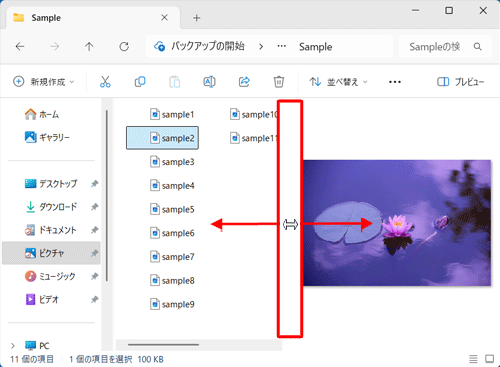Unpin デスクトップ using its pin icon
Image resolution: width=500 pixels, height=367 pixels.
coord(95,184)
